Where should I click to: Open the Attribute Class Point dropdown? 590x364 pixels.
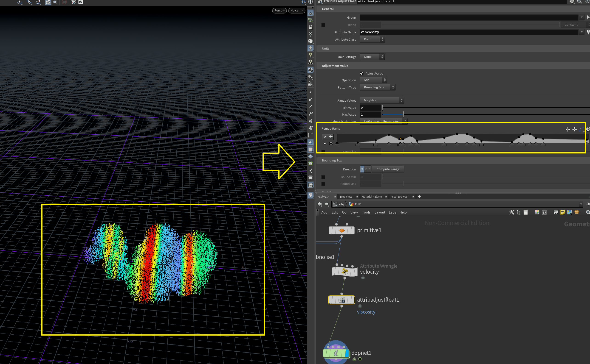[x=372, y=39]
